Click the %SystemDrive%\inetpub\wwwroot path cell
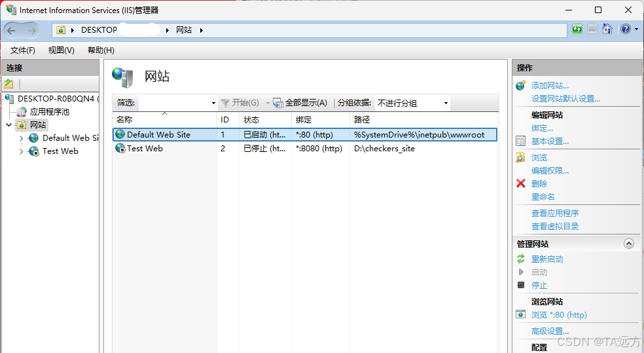The width and height of the screenshot is (644, 353). (420, 134)
